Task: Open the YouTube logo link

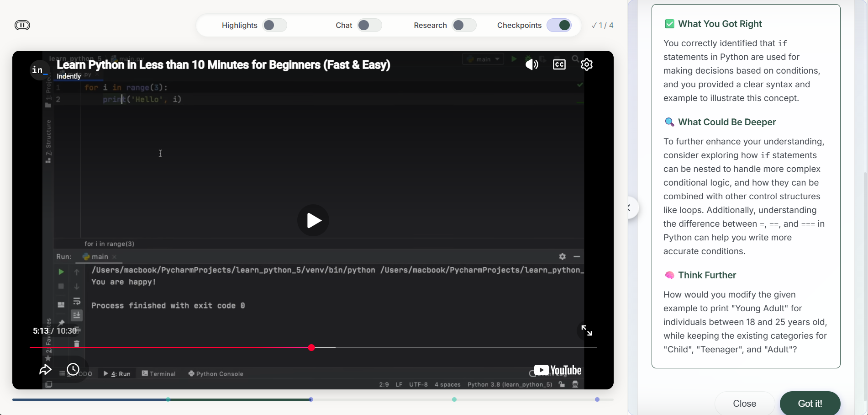Action: coord(558,370)
